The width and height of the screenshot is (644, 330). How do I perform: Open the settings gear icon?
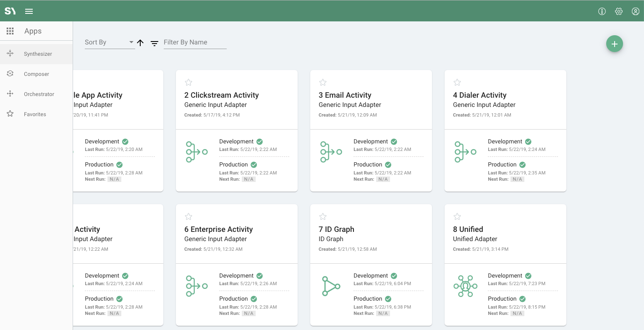click(618, 11)
